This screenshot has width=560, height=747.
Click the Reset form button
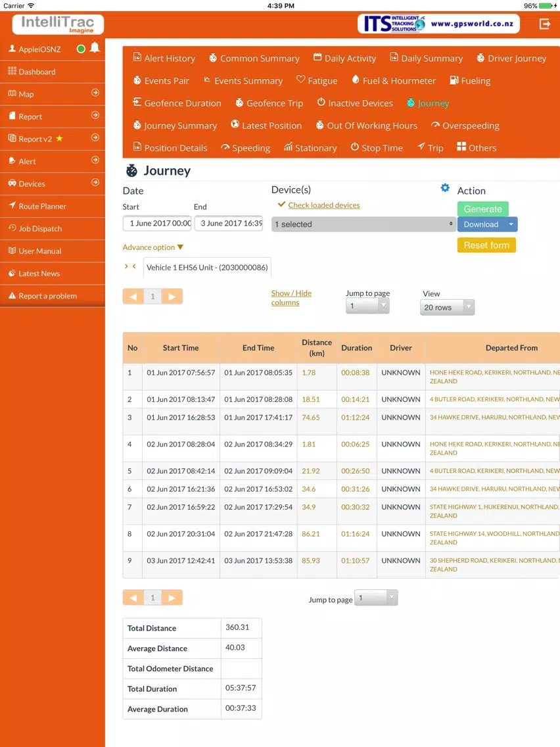point(486,245)
